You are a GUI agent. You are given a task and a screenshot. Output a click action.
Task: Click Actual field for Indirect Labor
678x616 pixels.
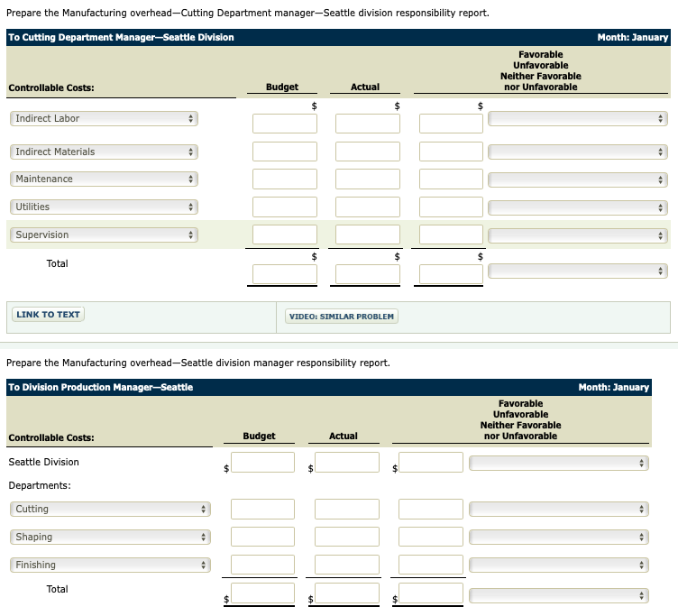368,124
